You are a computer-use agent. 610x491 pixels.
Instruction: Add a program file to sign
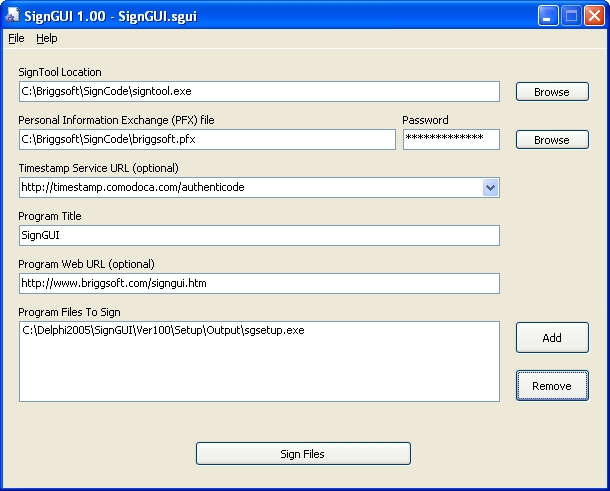pyautogui.click(x=552, y=338)
